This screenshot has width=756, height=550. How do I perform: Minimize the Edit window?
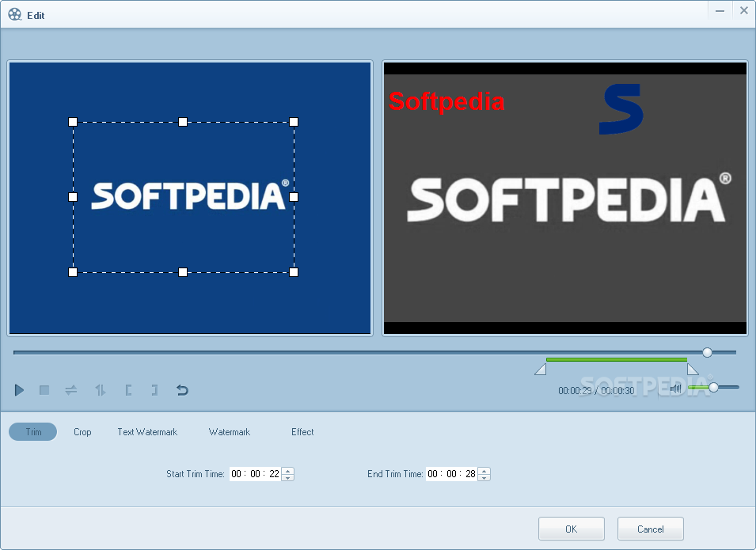[x=720, y=10]
